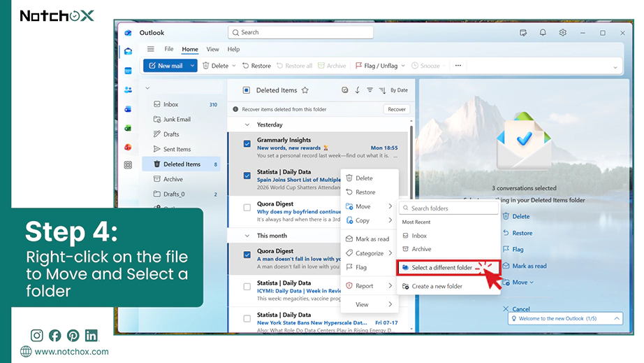Screen dimensions: 644x363
Task: Click Restore in the reading pane
Action: (518, 233)
